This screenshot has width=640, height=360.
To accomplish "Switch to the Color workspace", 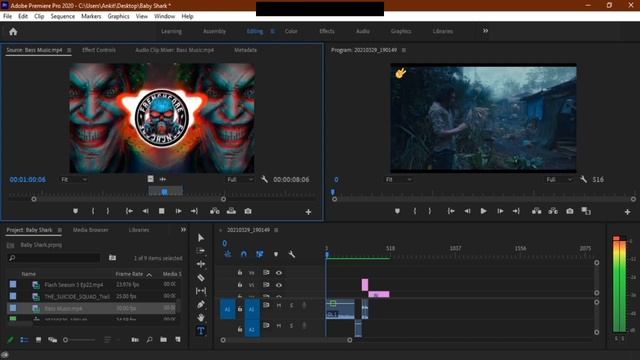I will 291,31.
